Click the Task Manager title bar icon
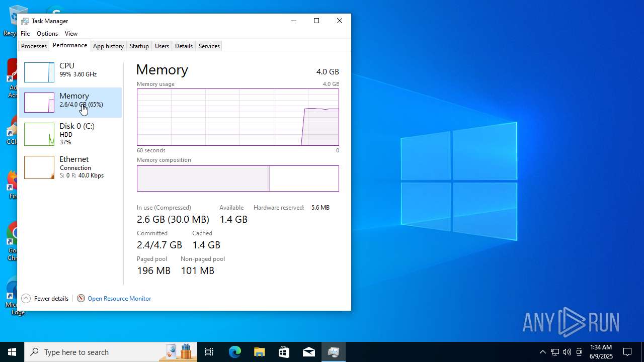Screen dimensions: 644x362 (25, 21)
